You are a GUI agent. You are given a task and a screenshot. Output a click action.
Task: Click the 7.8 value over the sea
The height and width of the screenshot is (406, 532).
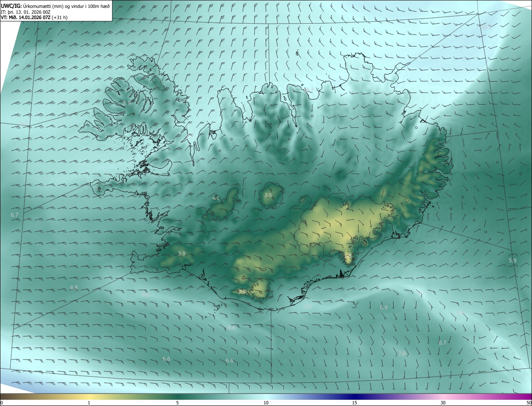pyautogui.click(x=402, y=354)
